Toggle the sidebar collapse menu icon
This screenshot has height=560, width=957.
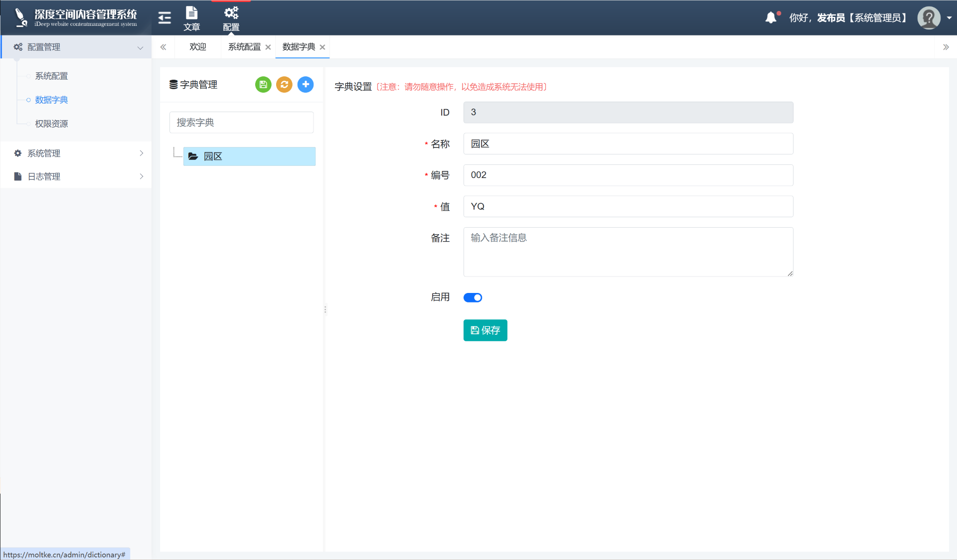pos(164,18)
